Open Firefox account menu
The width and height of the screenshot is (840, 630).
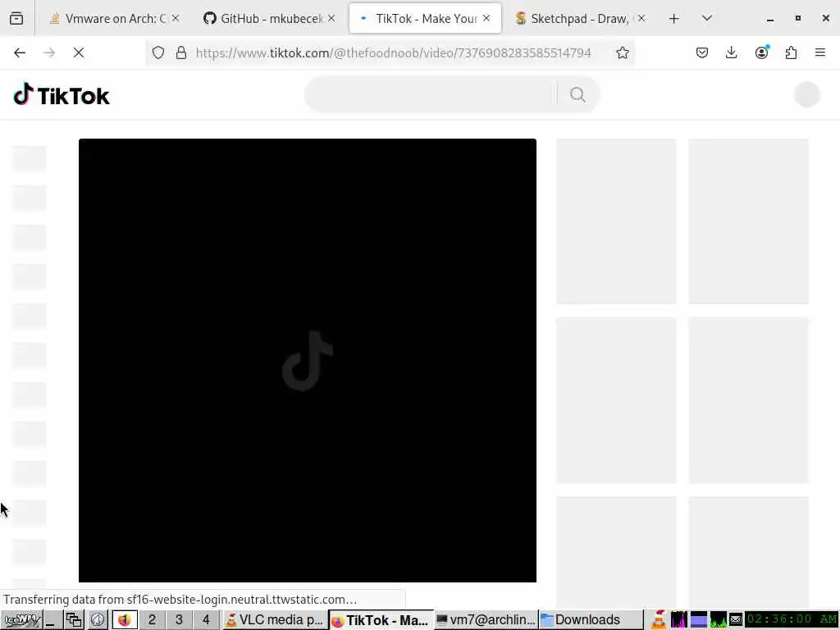pos(762,52)
